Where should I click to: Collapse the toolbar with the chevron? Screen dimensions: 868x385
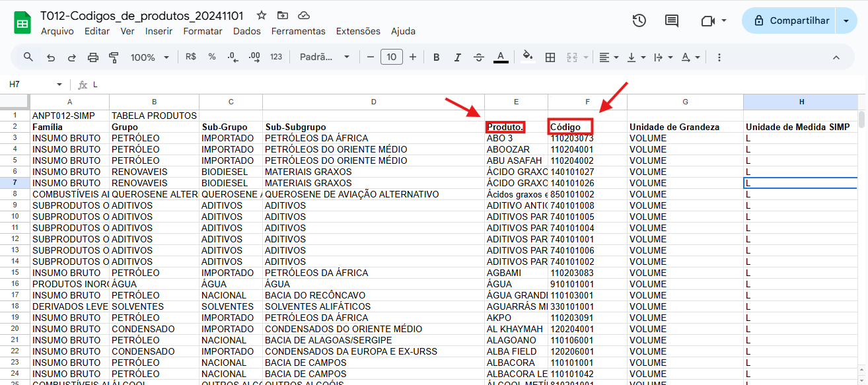[x=836, y=57]
